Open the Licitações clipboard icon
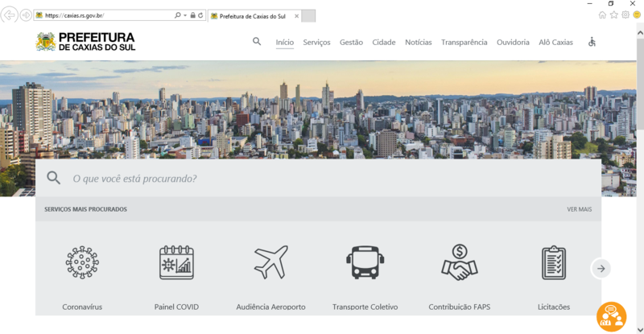 [x=554, y=263]
